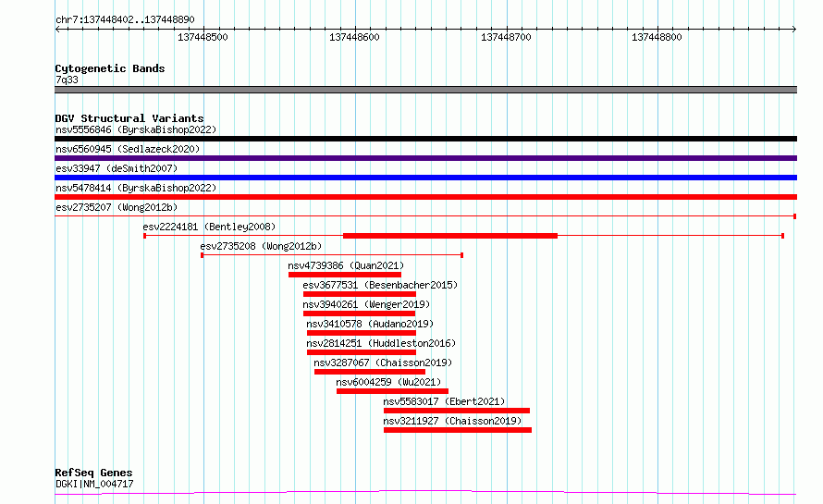The image size is (823, 504).
Task: Click the nsv5556846 (ByrskaBishop2022) label
Action: (x=136, y=129)
